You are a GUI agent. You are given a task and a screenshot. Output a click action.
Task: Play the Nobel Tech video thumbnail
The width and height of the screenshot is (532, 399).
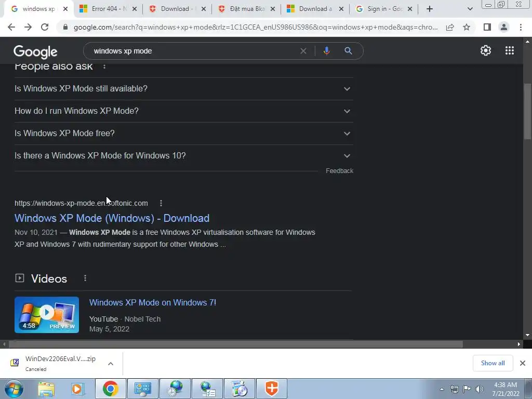(47, 315)
